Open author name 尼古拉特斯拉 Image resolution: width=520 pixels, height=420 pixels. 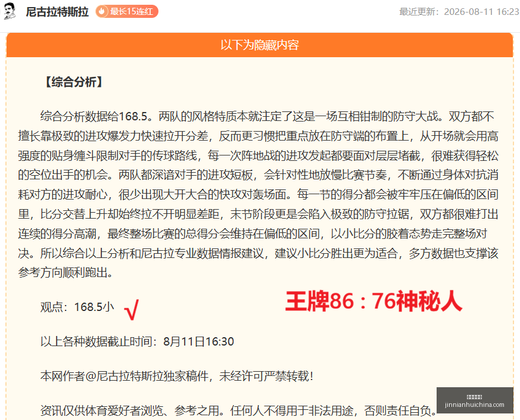tap(57, 12)
